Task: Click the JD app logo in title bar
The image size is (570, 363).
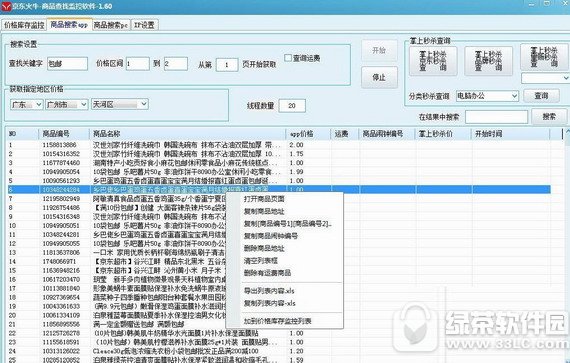Action: (6, 6)
